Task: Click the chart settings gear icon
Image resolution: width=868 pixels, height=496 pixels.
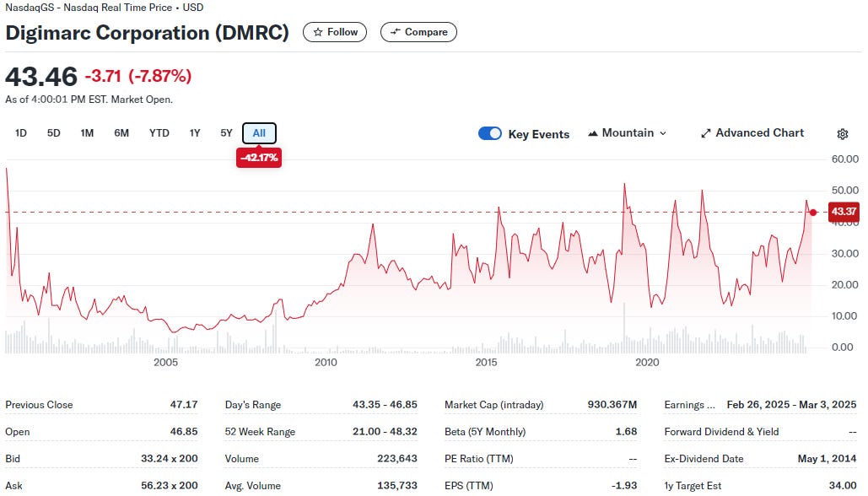Action: tap(842, 134)
